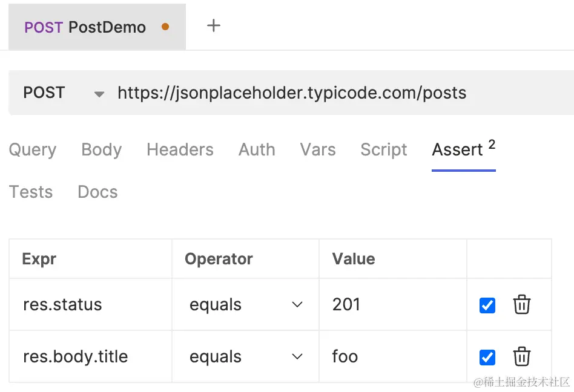
Task: Select the POST PostDemo request tab
Action: coord(97,27)
